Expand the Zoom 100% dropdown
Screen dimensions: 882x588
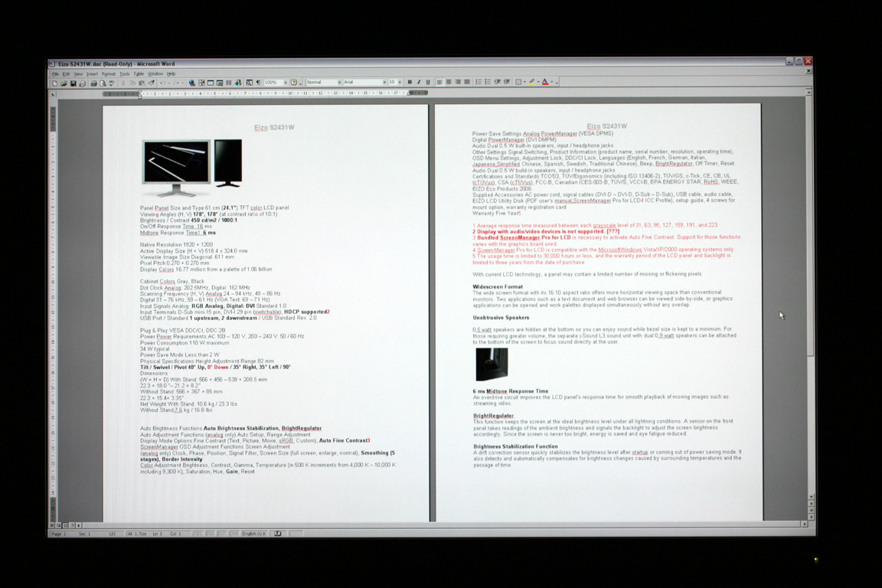pyautogui.click(x=285, y=83)
